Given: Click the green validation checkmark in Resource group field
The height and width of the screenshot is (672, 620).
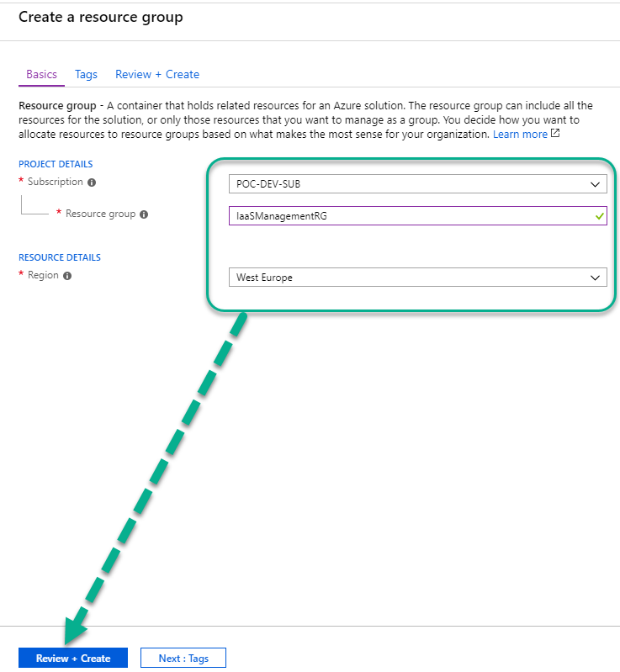Looking at the screenshot, I should pos(600,216).
